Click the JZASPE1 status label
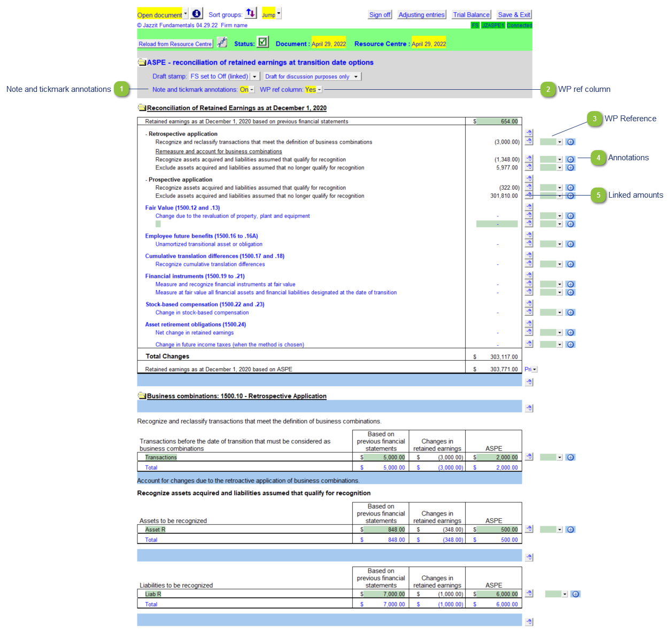Image resolution: width=672 pixels, height=631 pixels. pos(493,25)
